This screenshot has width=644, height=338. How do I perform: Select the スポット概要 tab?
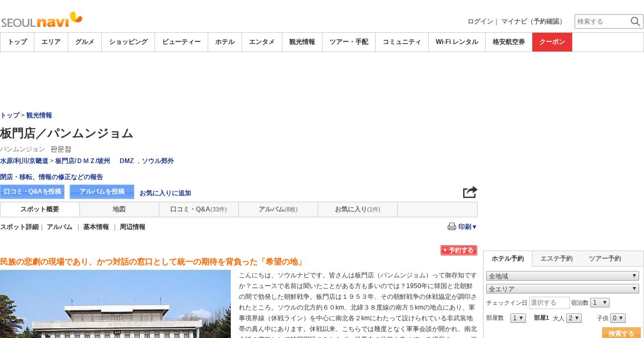point(40,209)
